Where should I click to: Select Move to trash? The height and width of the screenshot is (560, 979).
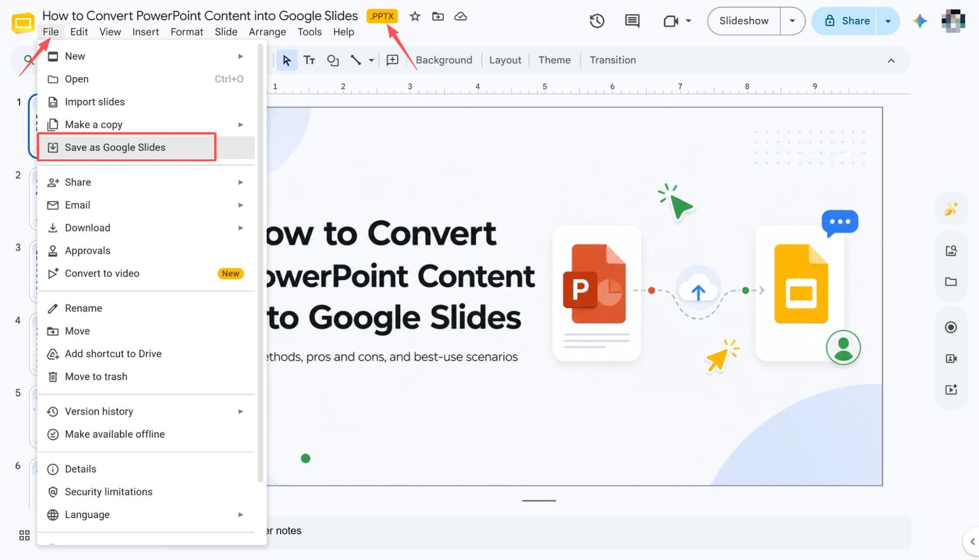(x=146, y=377)
